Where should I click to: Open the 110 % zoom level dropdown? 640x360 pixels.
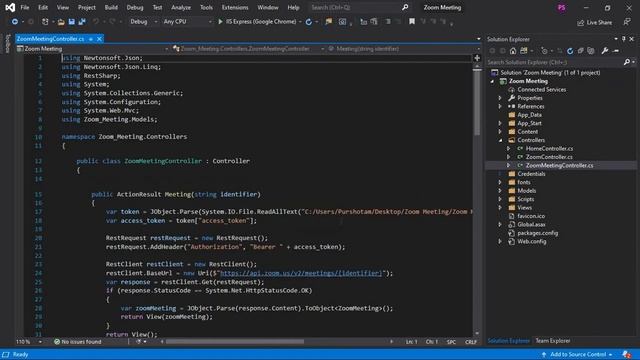click(x=29, y=342)
